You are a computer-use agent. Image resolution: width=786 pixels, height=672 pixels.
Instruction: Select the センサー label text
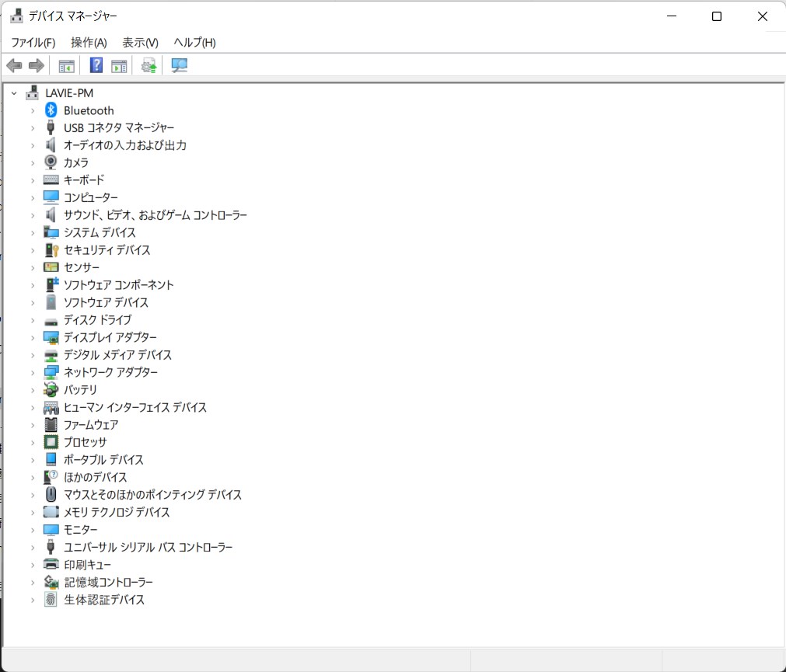tap(82, 267)
